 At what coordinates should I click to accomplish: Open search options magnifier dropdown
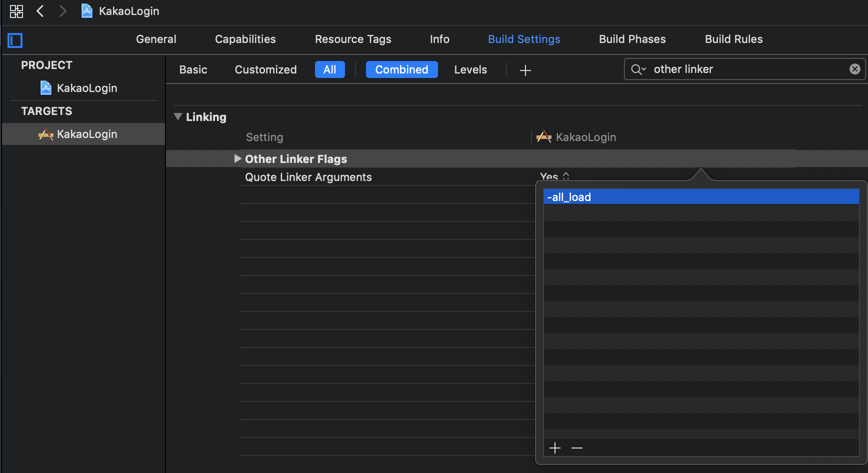click(638, 69)
